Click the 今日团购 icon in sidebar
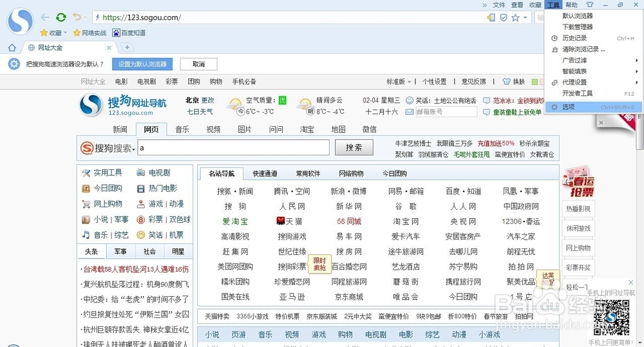The width and height of the screenshot is (644, 347). click(x=86, y=189)
